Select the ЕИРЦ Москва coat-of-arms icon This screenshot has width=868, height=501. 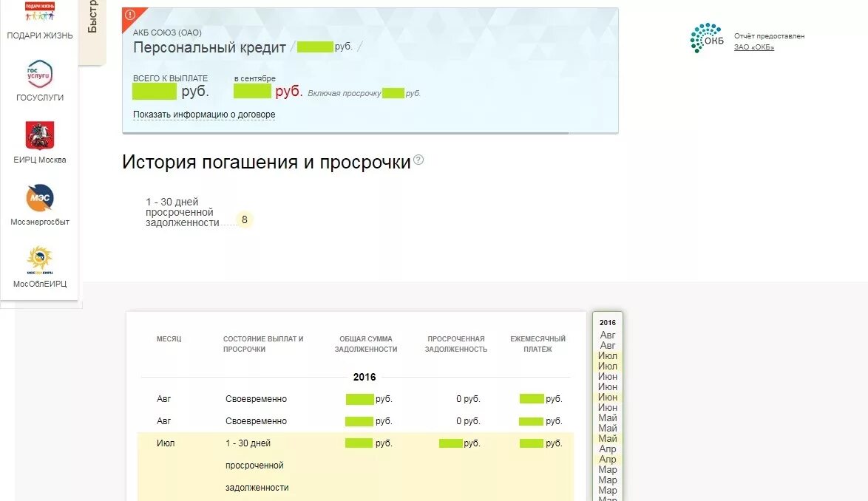tap(39, 135)
